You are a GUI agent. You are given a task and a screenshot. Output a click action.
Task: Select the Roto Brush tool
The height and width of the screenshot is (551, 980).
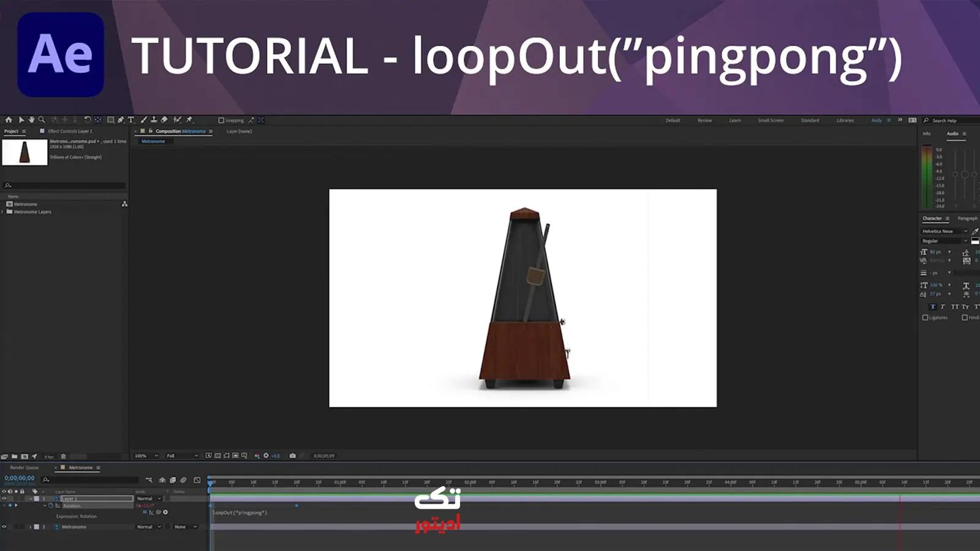pyautogui.click(x=177, y=120)
